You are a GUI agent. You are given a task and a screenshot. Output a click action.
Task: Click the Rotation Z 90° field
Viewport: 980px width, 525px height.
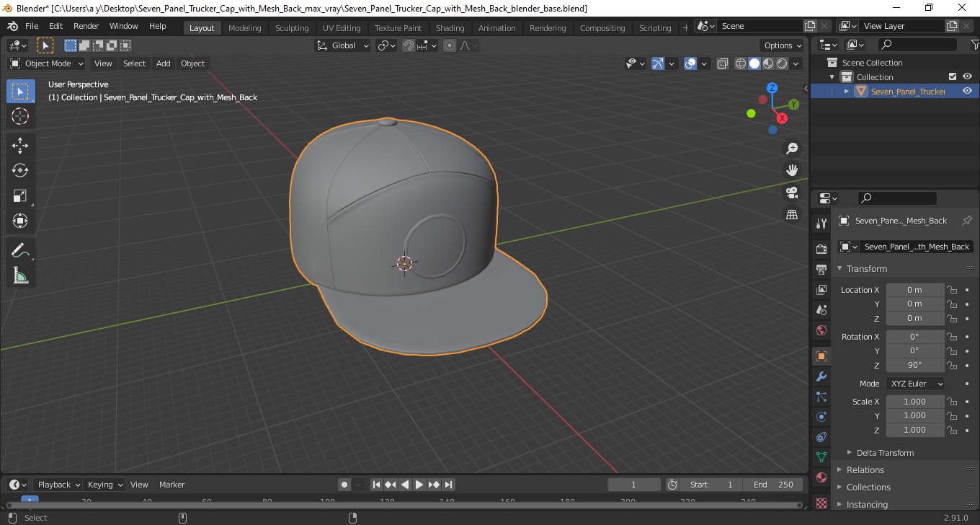coord(915,365)
